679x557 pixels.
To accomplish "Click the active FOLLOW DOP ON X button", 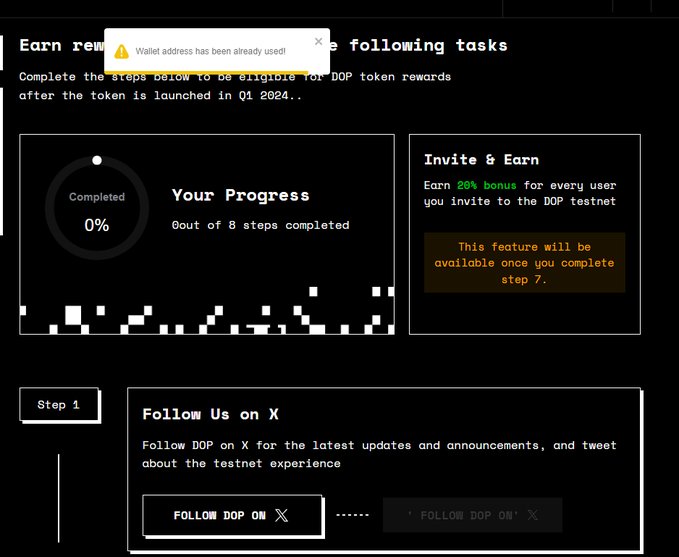I will (233, 515).
